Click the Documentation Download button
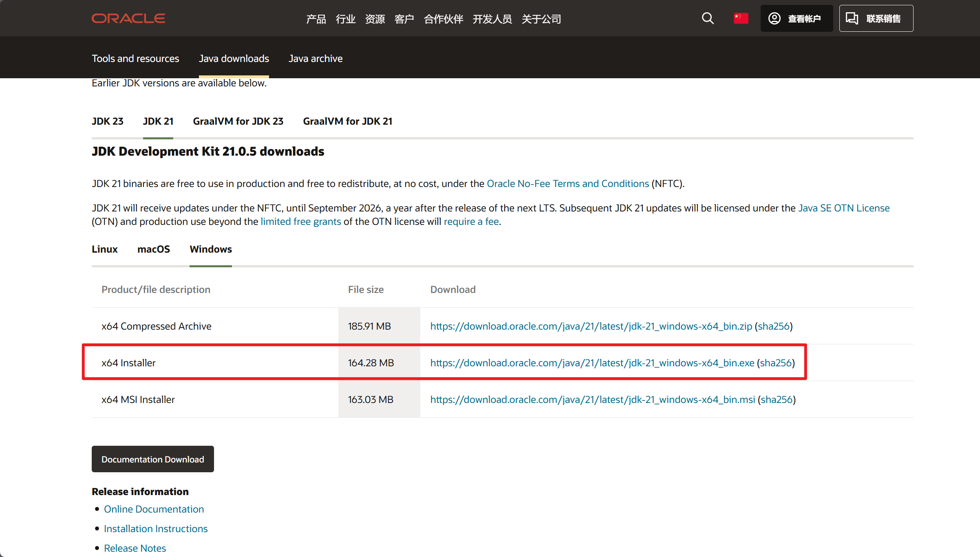Viewport: 980px width, 557px height. point(152,459)
